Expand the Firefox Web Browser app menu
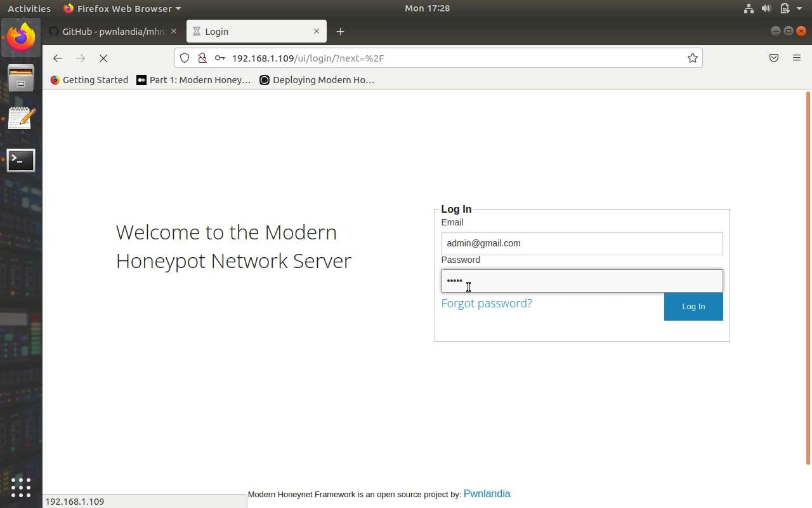This screenshot has width=812, height=508. pyautogui.click(x=122, y=9)
